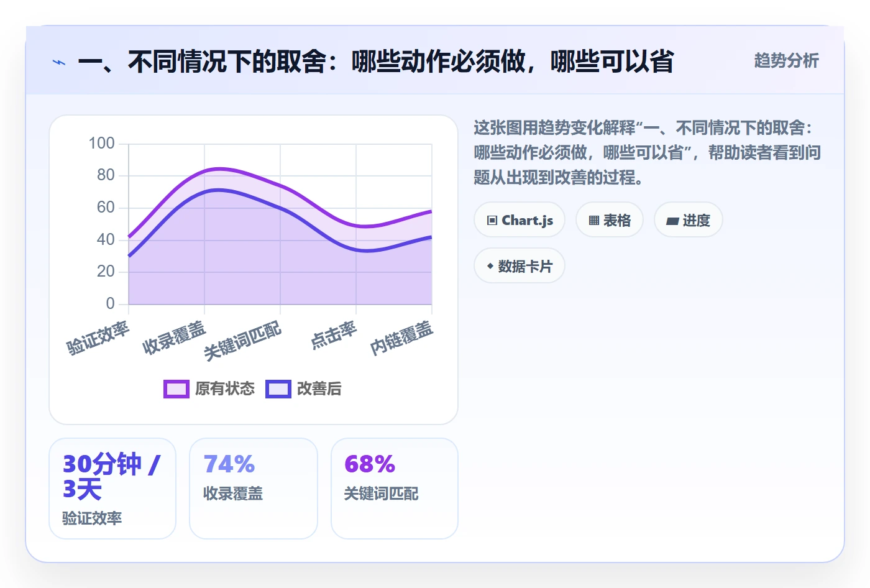Click the 60 y-axis value
Screen dimensions: 870x588
pyautogui.click(x=106, y=208)
